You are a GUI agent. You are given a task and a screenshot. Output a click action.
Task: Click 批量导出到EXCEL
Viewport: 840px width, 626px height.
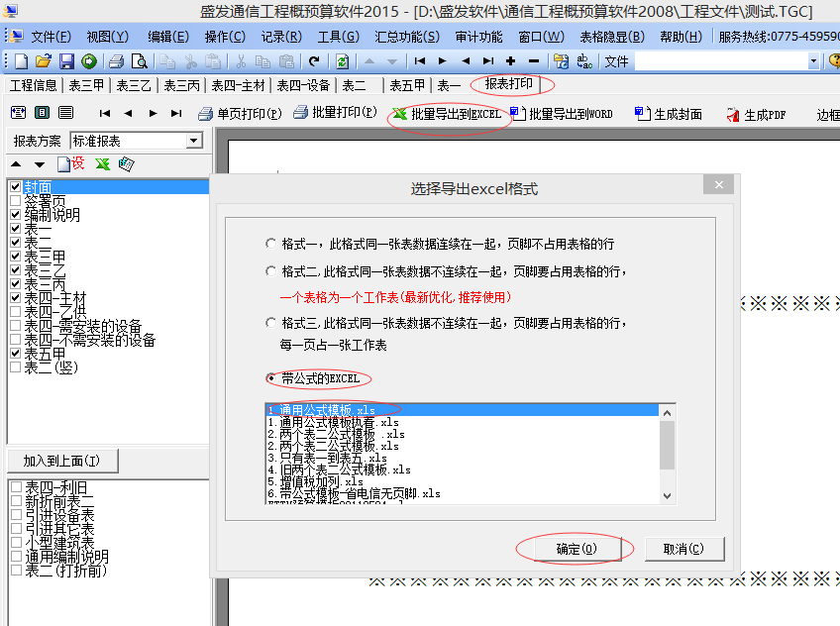coord(448,114)
